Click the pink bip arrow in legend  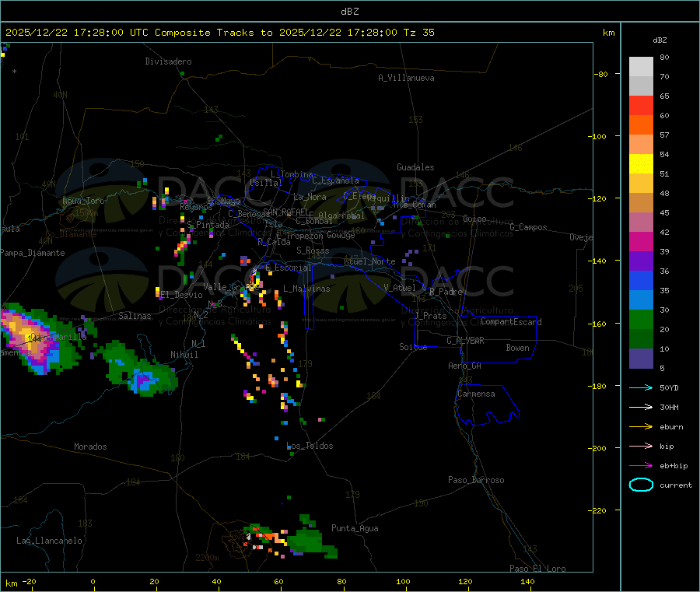coord(641,446)
